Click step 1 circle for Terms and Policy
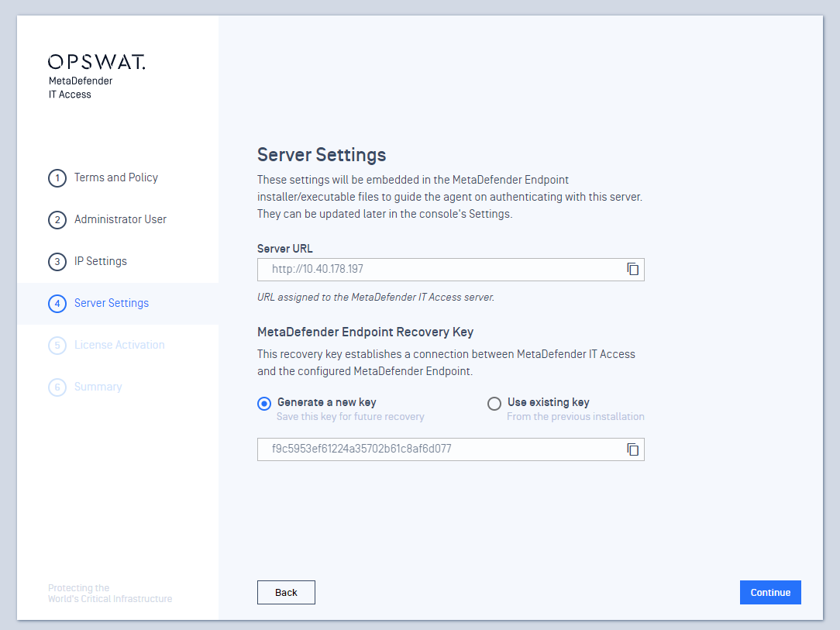The width and height of the screenshot is (840, 630). point(57,178)
